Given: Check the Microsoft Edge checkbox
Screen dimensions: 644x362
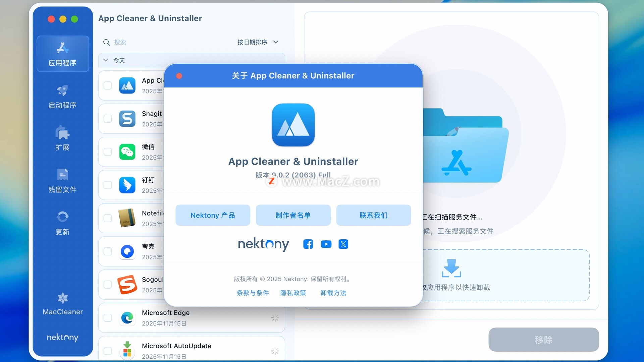Looking at the screenshot, I should click(x=108, y=318).
